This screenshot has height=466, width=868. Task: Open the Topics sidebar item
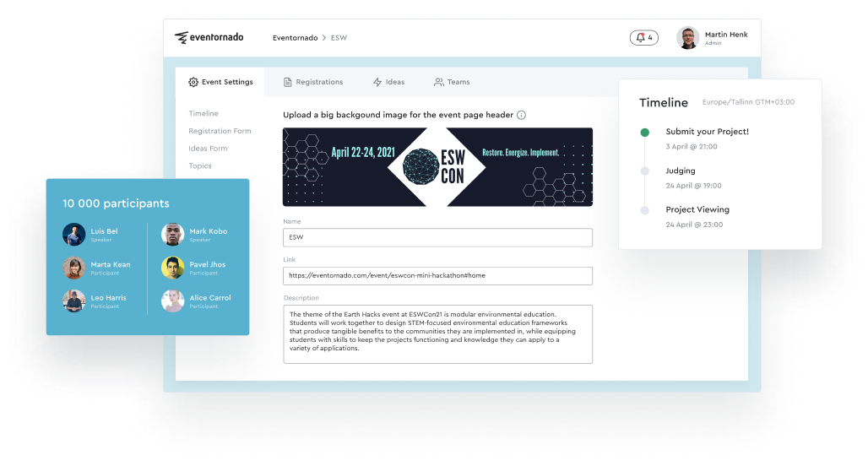200,166
